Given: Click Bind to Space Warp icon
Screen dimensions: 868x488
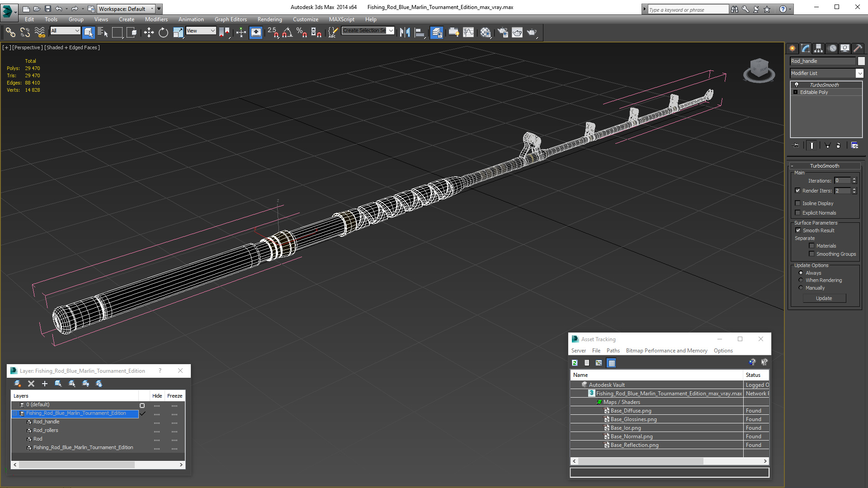Looking at the screenshot, I should pyautogui.click(x=40, y=32).
